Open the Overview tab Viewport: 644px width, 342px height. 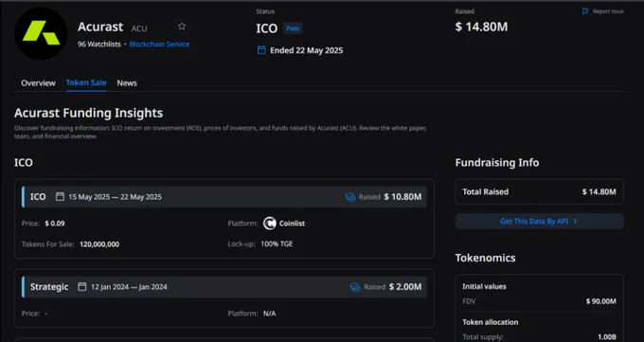[x=38, y=83]
